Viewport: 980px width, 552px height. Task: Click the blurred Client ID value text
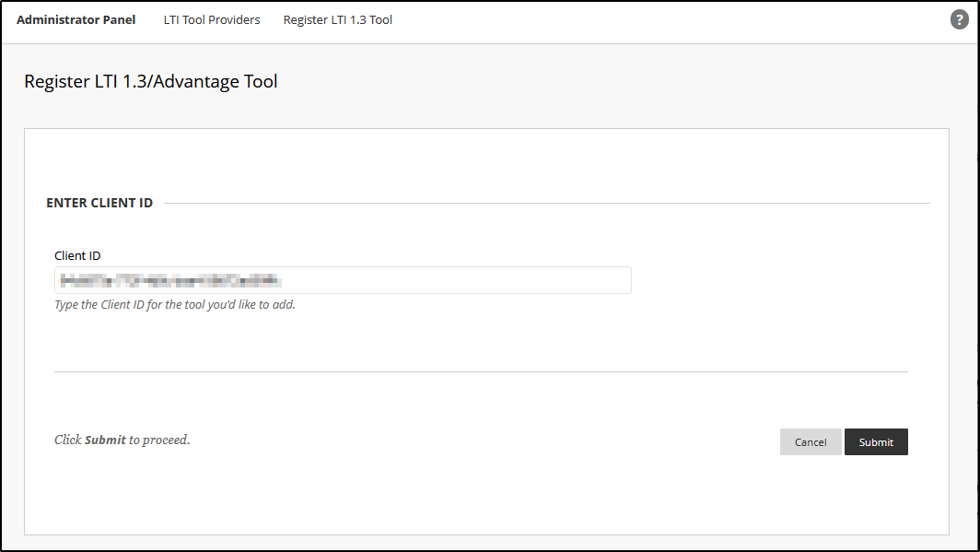click(x=169, y=280)
